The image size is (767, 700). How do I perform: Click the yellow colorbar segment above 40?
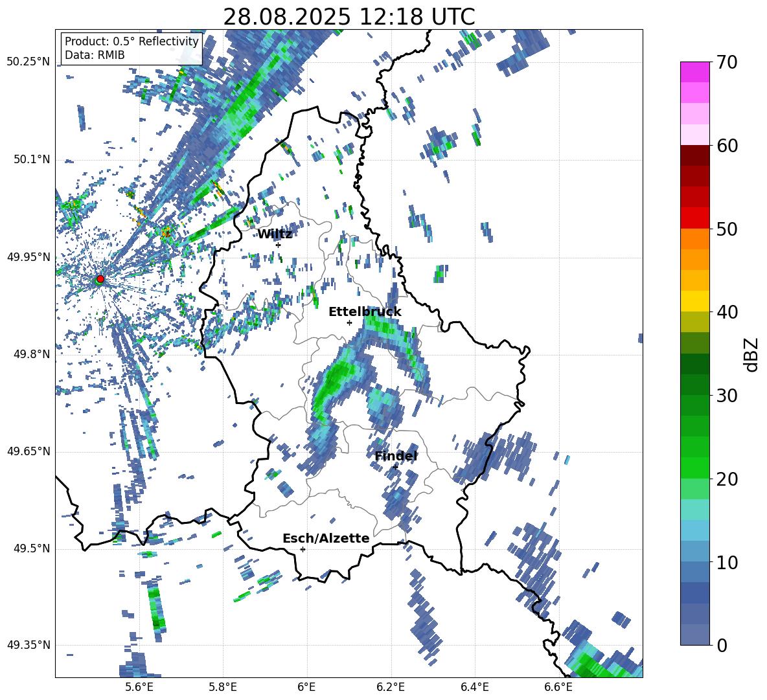(x=694, y=301)
